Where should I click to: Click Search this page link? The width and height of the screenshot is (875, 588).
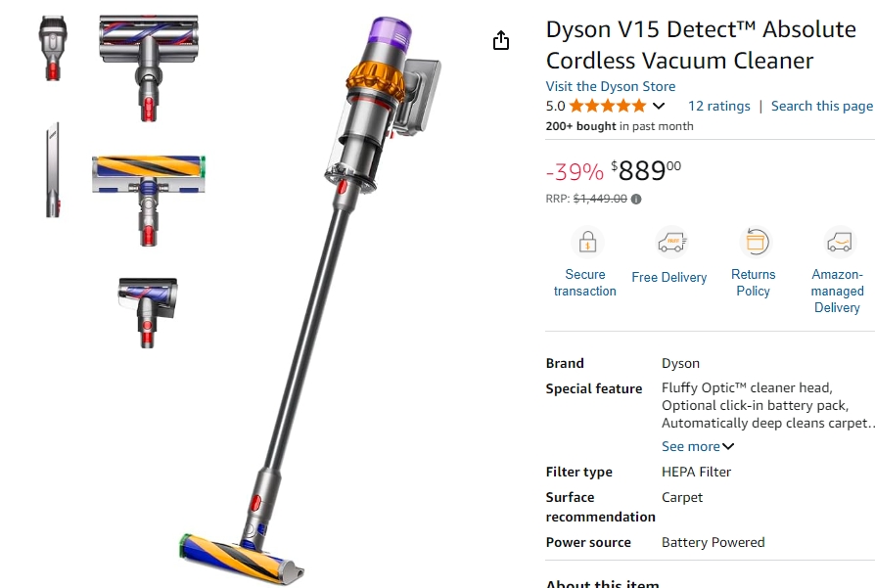click(821, 106)
